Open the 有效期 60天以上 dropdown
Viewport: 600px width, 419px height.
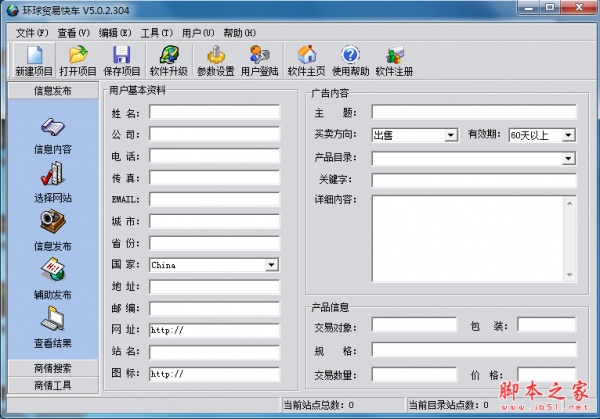(568, 135)
